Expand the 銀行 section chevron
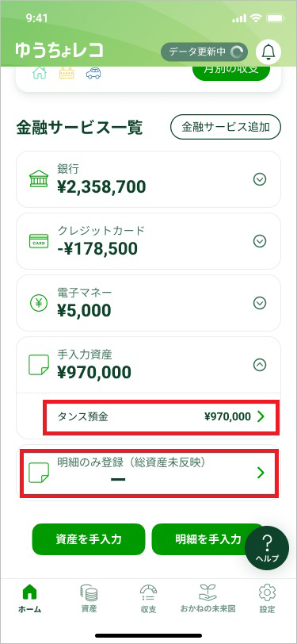This screenshot has height=644, width=297. 260,179
